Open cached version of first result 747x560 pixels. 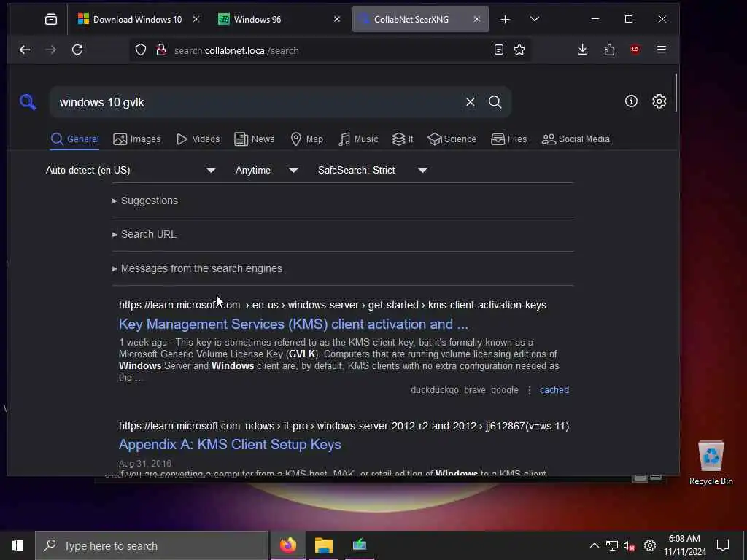coord(554,390)
